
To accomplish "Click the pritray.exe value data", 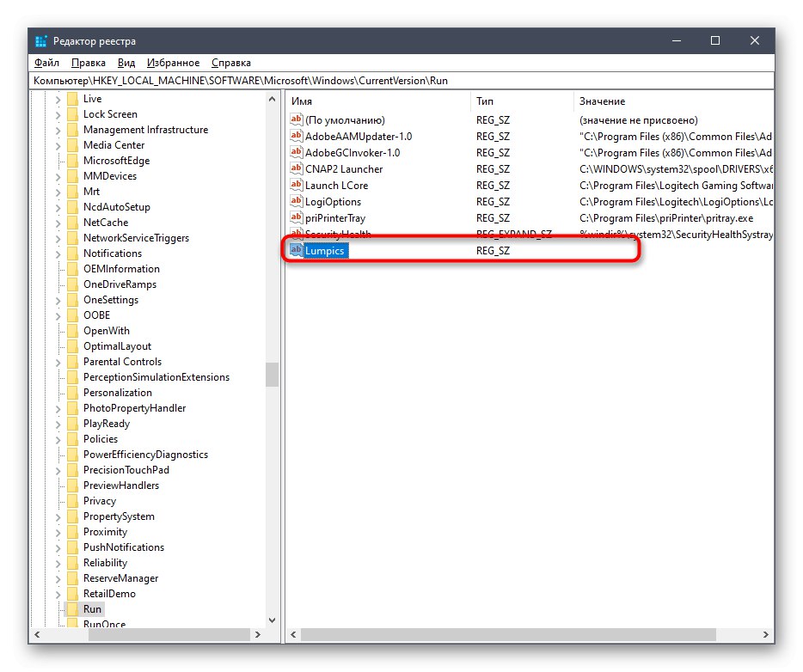I will [666, 218].
